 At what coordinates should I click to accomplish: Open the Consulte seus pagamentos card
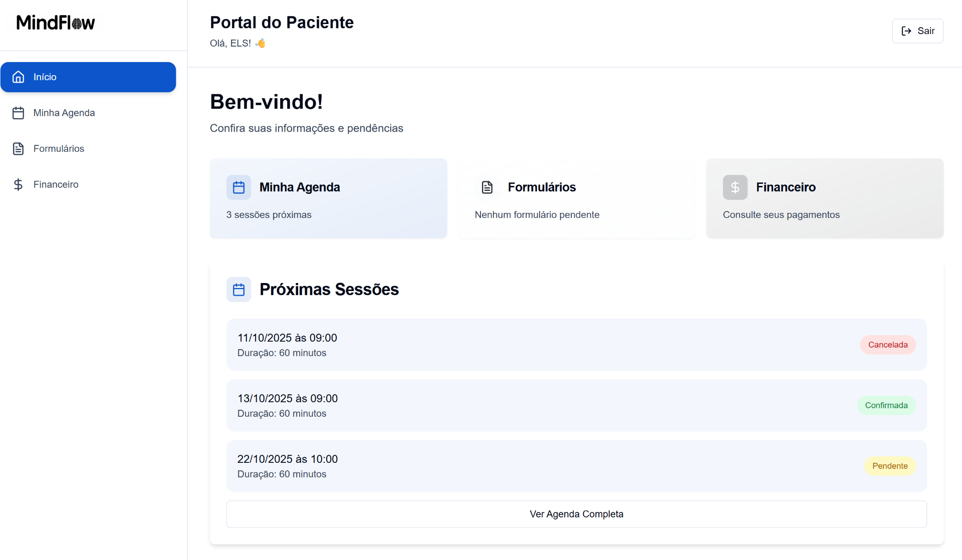pos(824,198)
